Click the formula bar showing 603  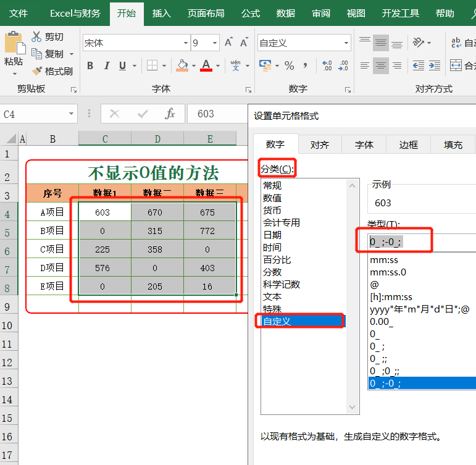(217, 114)
